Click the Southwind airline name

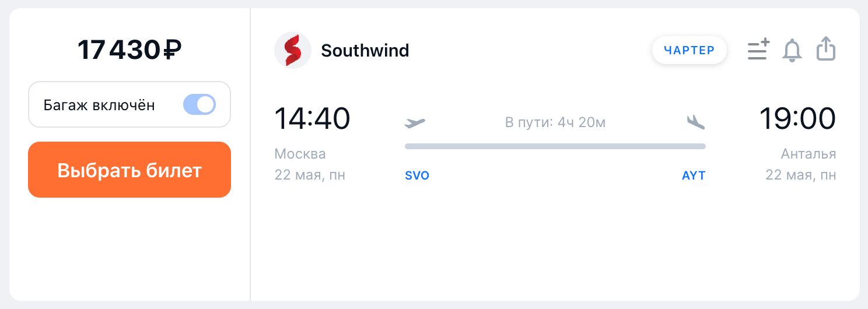tap(365, 51)
